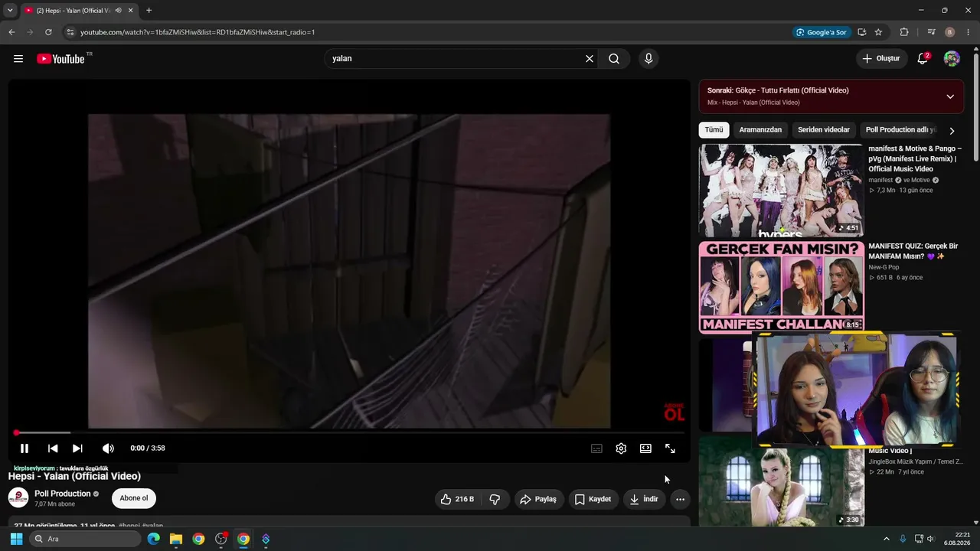Open the Chrome profile avatar
The width and height of the screenshot is (980, 551).
[949, 32]
